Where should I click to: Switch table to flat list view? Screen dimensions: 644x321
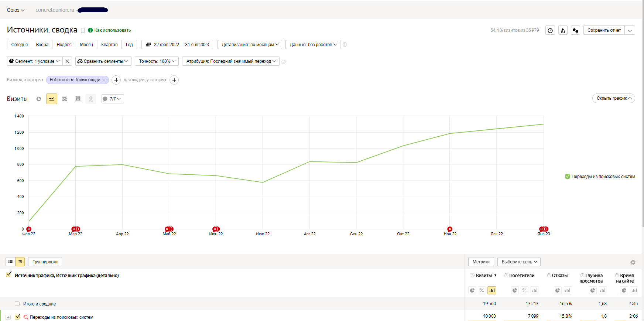tap(10, 262)
